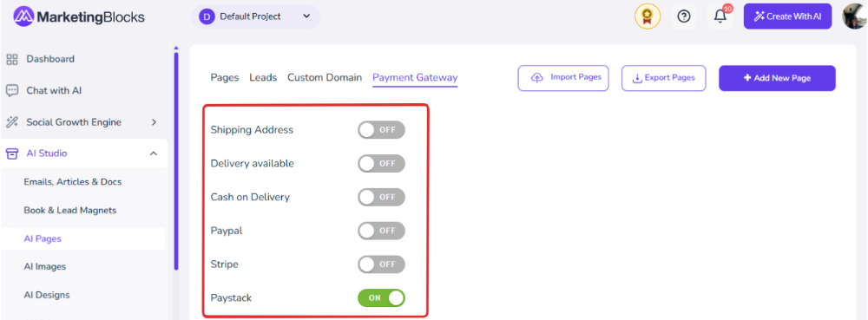This screenshot has width=868, height=320.
Task: Click the AI Studio storefront icon
Action: click(11, 153)
